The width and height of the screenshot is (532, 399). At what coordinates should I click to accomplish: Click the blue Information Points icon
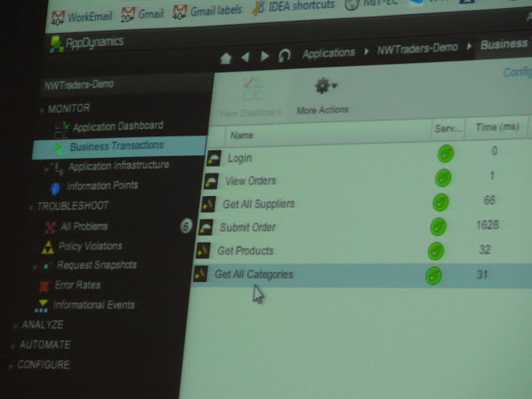(55, 189)
